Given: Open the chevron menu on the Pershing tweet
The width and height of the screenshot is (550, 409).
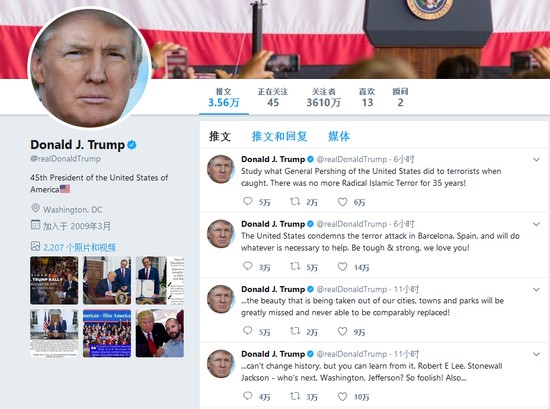Looking at the screenshot, I should 536,160.
